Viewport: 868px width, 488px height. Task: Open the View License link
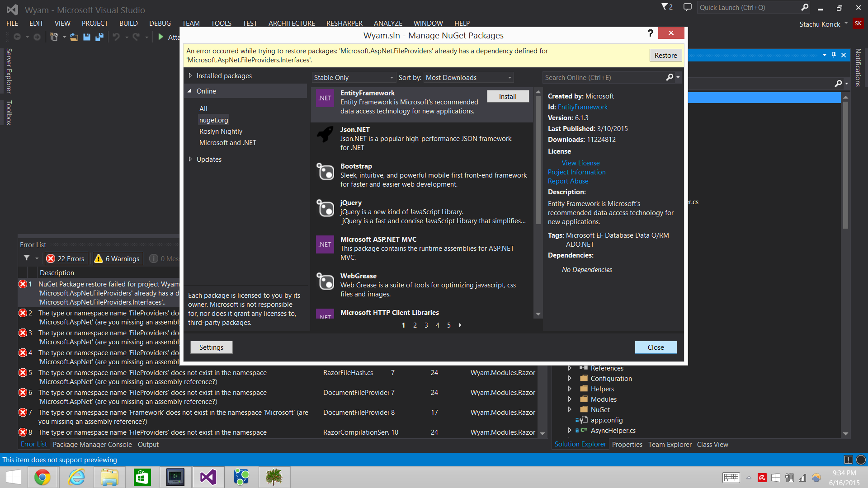[580, 163]
